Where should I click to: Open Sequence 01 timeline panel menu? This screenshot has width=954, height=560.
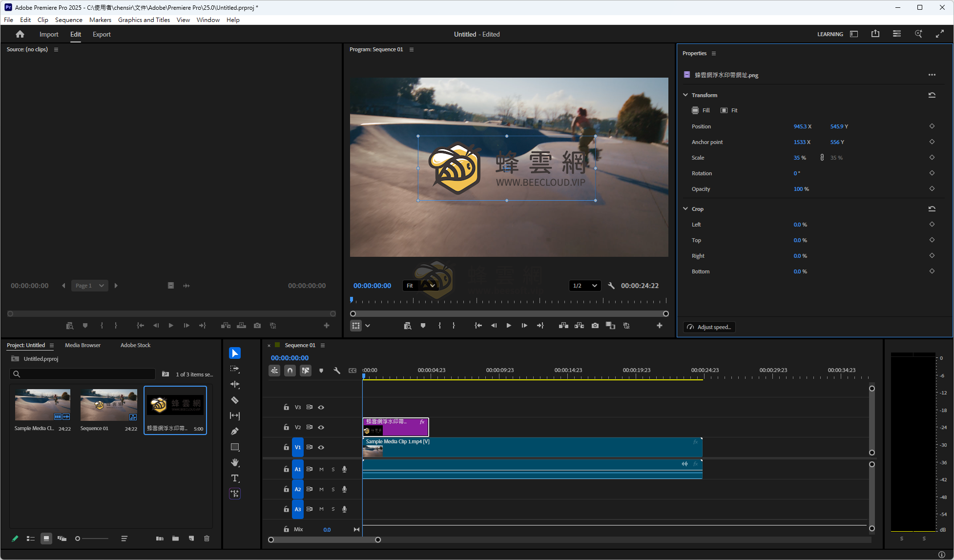pyautogui.click(x=323, y=345)
